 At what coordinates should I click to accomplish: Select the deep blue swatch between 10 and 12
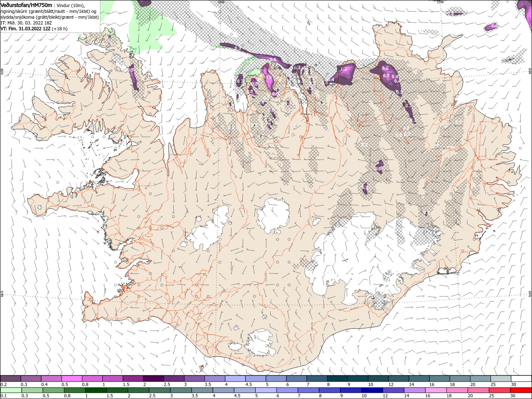(372, 390)
